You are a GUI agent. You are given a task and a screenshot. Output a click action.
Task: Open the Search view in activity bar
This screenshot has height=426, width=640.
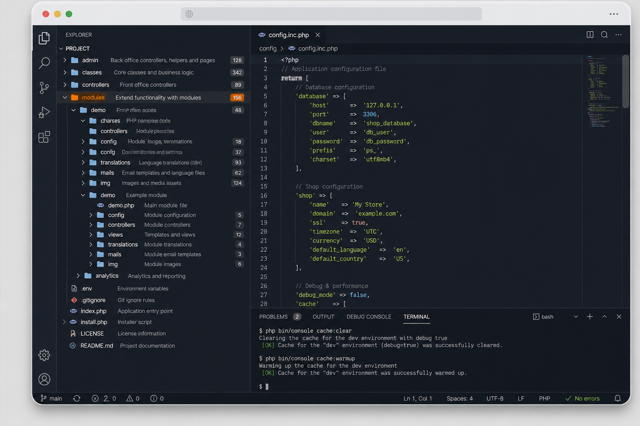coord(44,62)
